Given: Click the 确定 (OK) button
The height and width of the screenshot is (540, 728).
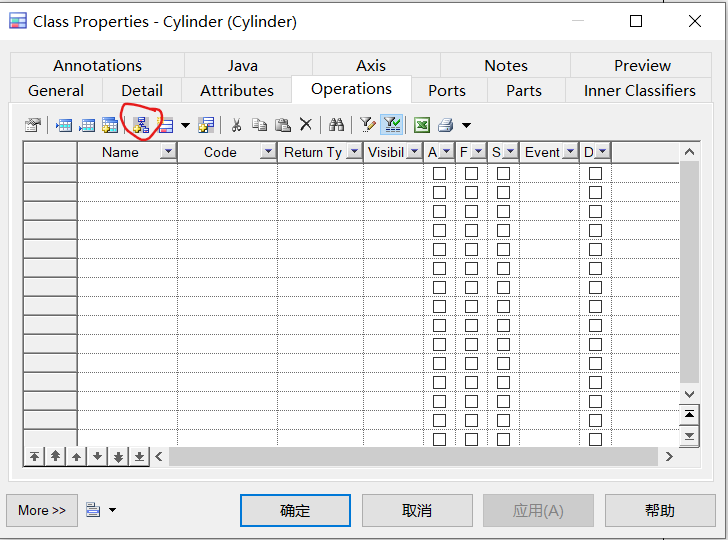Looking at the screenshot, I should click(295, 510).
